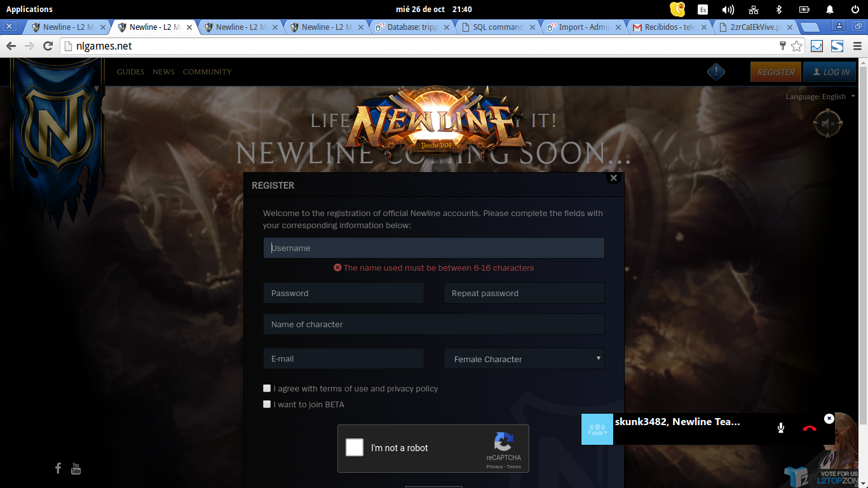Switch to the Recibidos Gmail tab
Image resolution: width=868 pixels, height=488 pixels.
point(671,27)
